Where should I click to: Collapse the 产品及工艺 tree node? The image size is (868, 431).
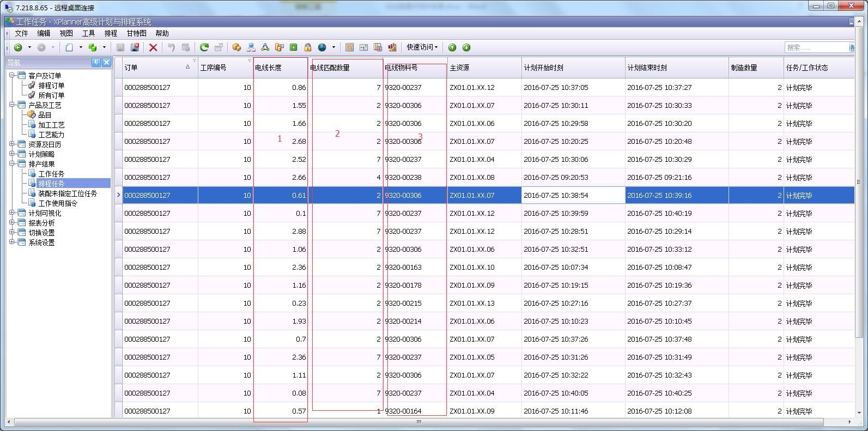click(12, 105)
